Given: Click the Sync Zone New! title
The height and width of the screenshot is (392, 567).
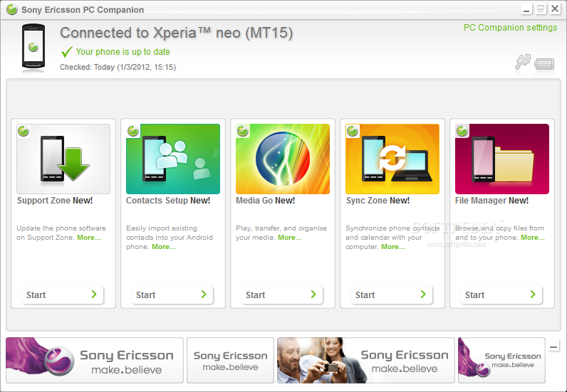Looking at the screenshot, I should 378,201.
